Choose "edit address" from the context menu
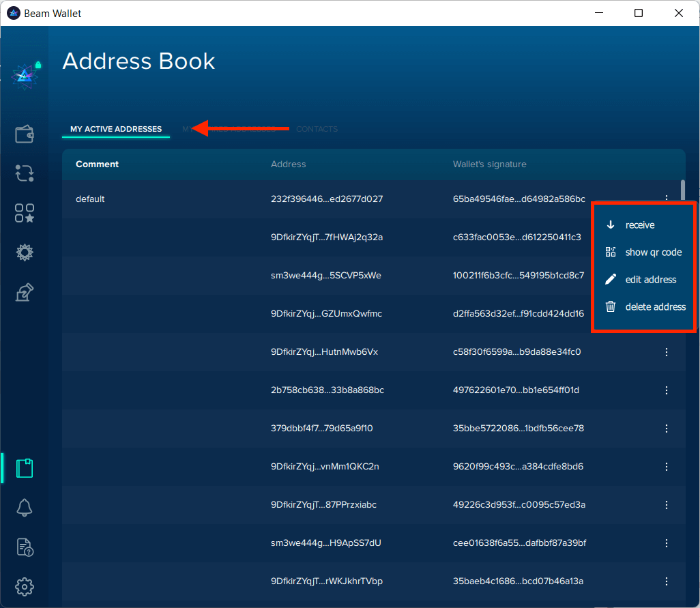Image resolution: width=700 pixels, height=608 pixels. (x=650, y=280)
